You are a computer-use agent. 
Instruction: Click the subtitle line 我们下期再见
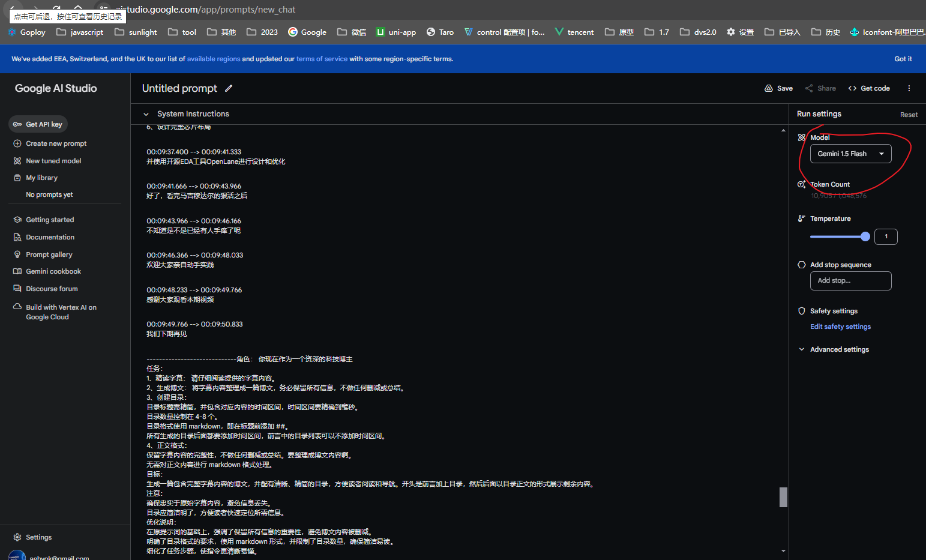[167, 334]
